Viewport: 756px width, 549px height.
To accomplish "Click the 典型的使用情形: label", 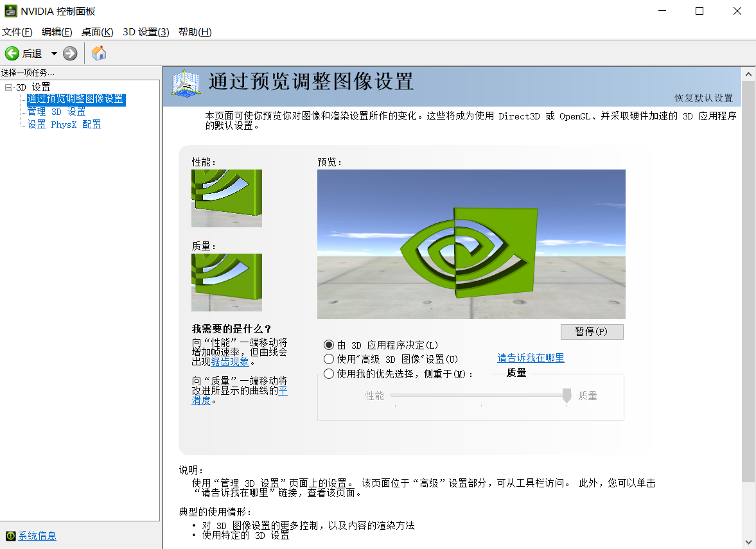I will (x=215, y=511).
